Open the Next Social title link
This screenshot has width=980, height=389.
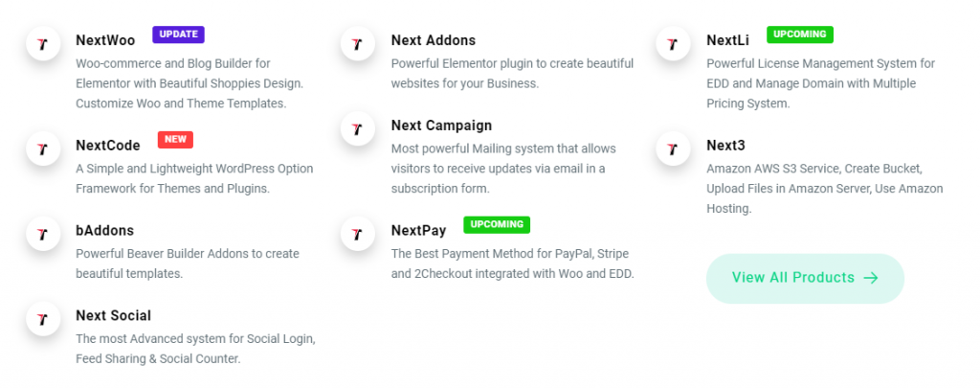[113, 315]
